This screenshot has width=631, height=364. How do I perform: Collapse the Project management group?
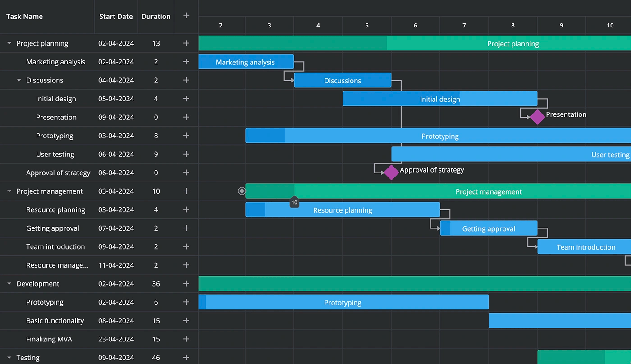pos(9,191)
